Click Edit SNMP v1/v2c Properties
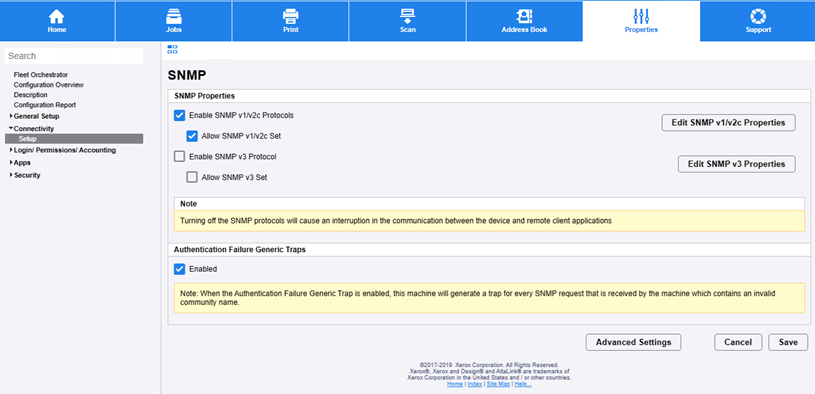The height and width of the screenshot is (394, 815). 728,123
